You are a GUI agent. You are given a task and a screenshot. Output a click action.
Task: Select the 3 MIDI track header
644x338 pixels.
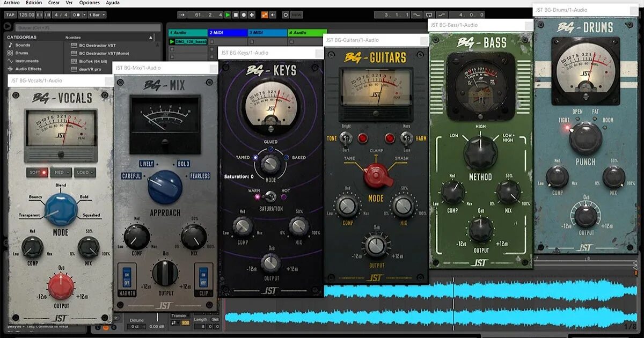click(x=267, y=33)
